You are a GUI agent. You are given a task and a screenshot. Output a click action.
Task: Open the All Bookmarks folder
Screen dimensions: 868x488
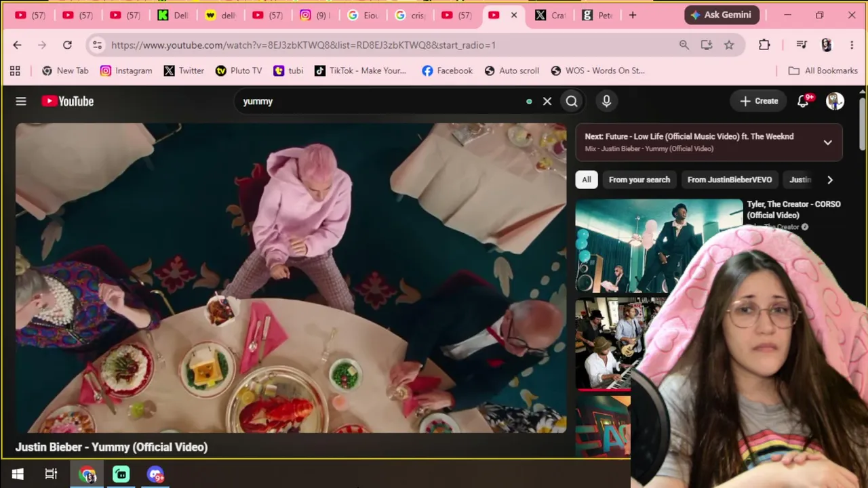[823, 70]
